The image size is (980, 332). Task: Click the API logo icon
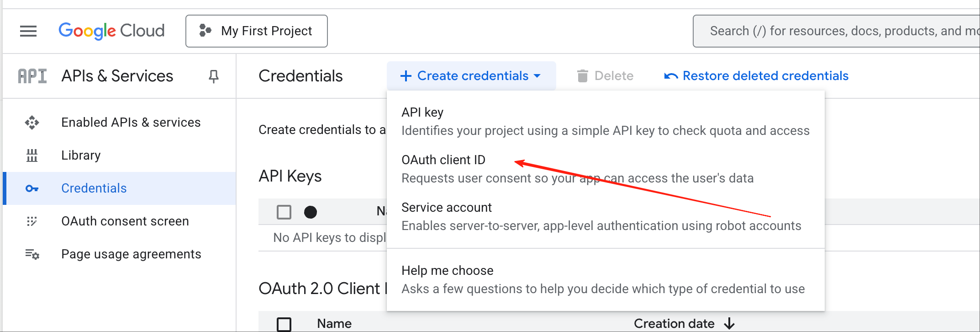tap(32, 76)
